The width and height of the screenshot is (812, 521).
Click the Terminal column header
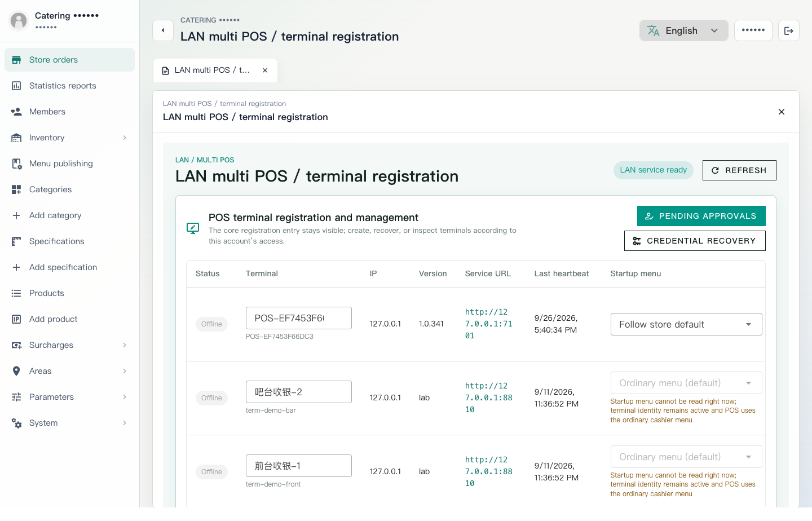(262, 273)
